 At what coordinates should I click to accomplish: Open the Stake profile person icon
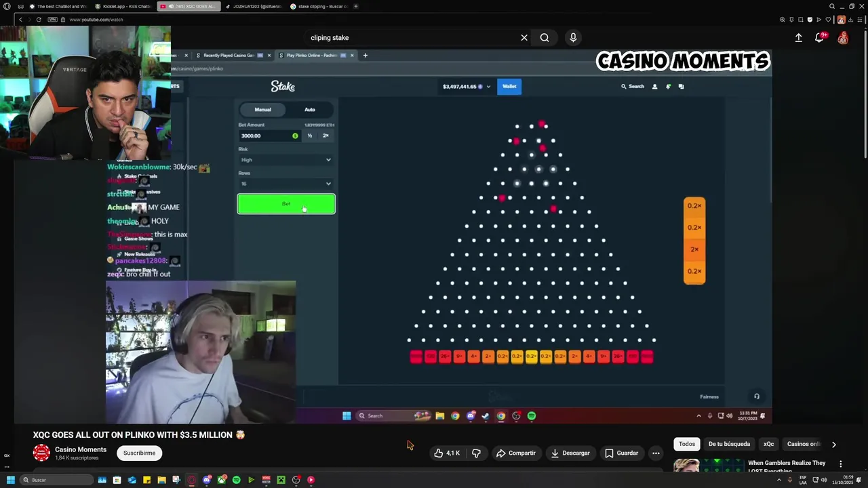654,87
